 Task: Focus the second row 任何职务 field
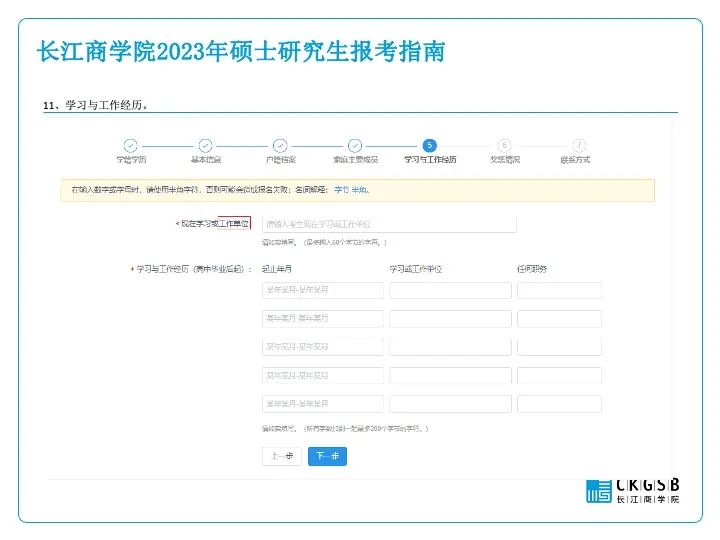pos(559,318)
